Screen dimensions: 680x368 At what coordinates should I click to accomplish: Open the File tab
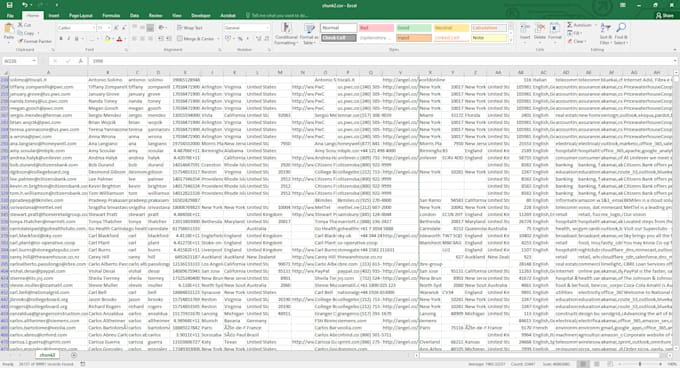coord(10,15)
